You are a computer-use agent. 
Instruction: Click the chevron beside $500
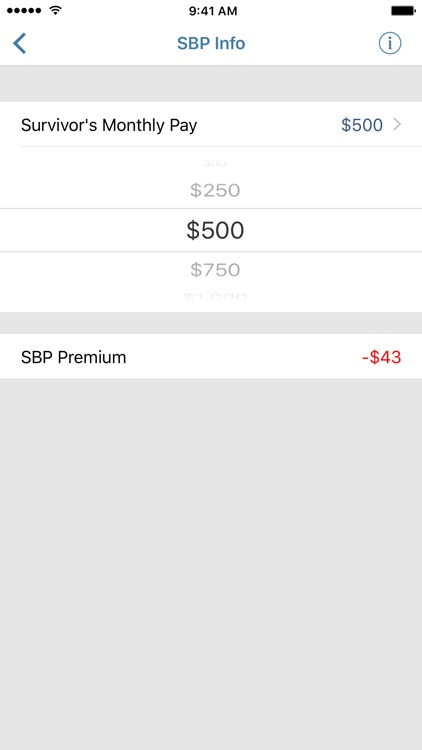click(x=397, y=125)
